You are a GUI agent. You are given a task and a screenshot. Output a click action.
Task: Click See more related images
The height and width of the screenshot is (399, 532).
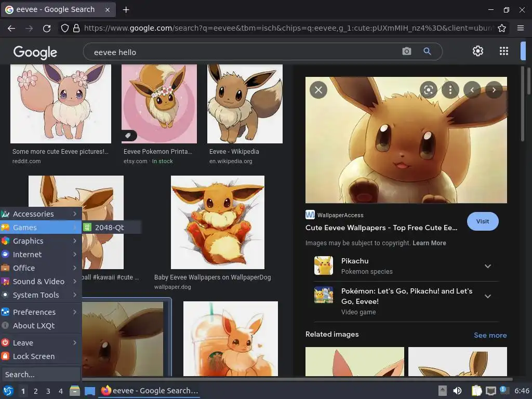pyautogui.click(x=490, y=335)
